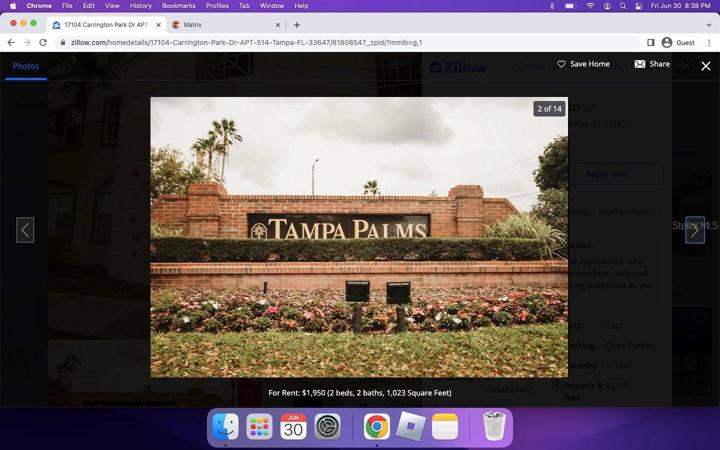Share this listing via envelope button
This screenshot has width=720, height=450.
pyautogui.click(x=652, y=64)
